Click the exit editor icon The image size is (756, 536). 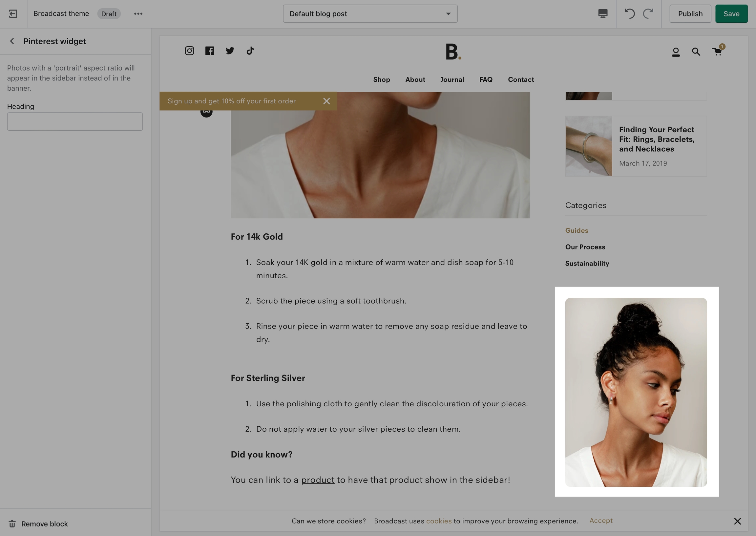[13, 13]
